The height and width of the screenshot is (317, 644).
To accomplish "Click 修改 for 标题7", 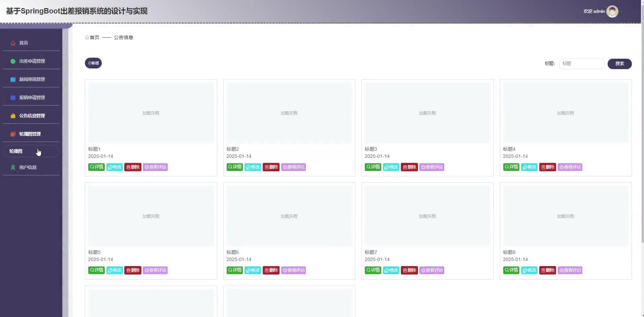I will click(x=391, y=270).
